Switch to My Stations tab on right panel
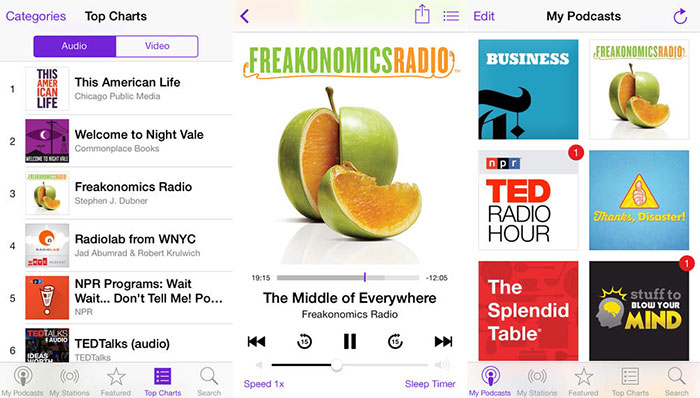 (x=537, y=381)
